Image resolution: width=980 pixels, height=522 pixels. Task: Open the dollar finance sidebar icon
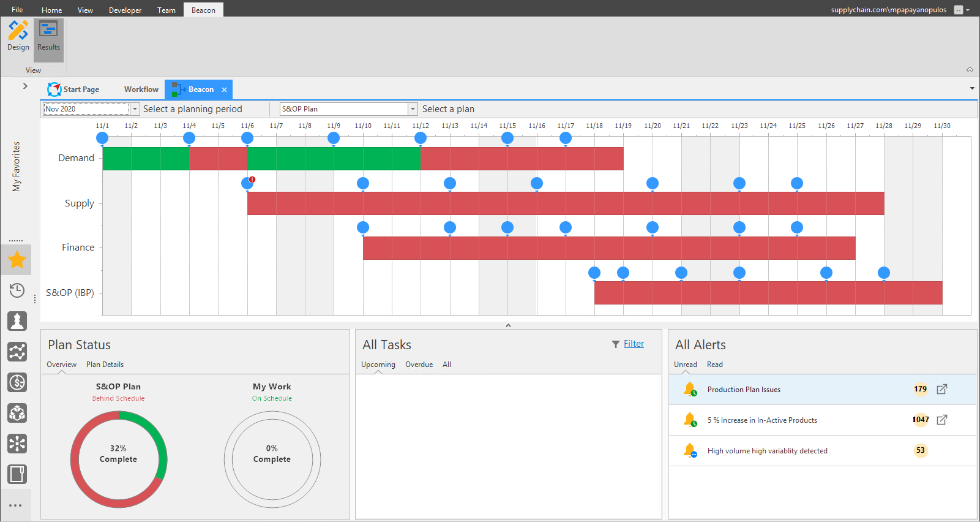tap(17, 382)
